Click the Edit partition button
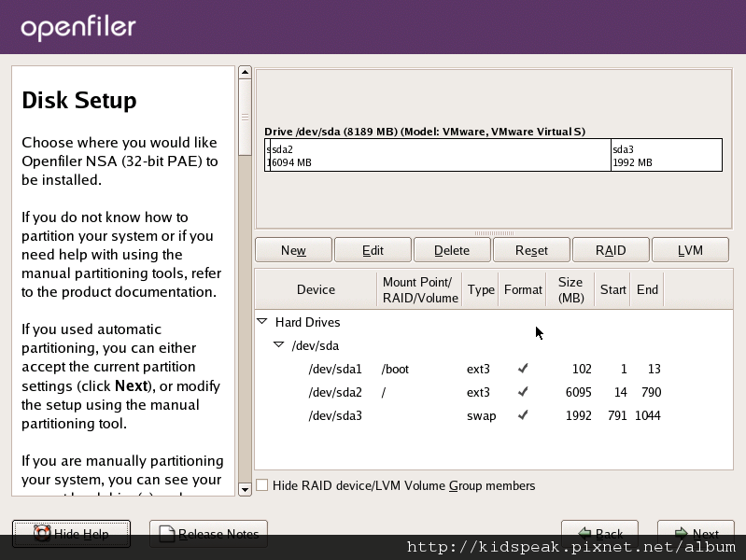746x560 pixels. click(x=373, y=250)
